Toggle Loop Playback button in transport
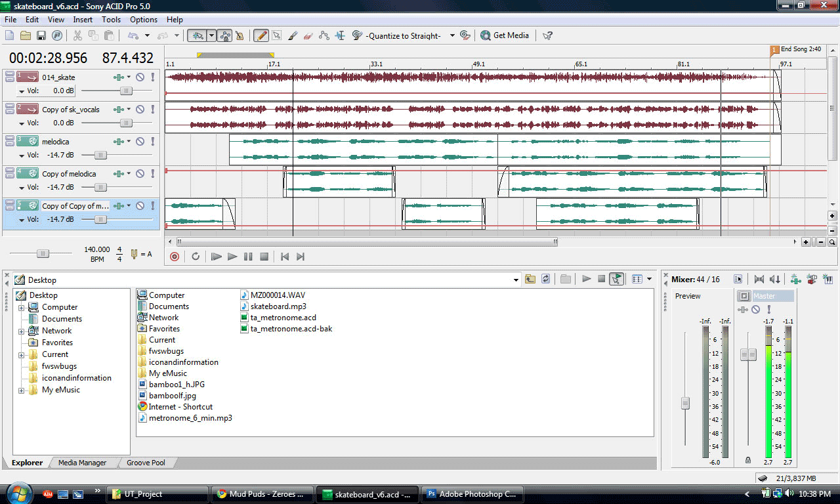840x504 pixels. pos(195,257)
